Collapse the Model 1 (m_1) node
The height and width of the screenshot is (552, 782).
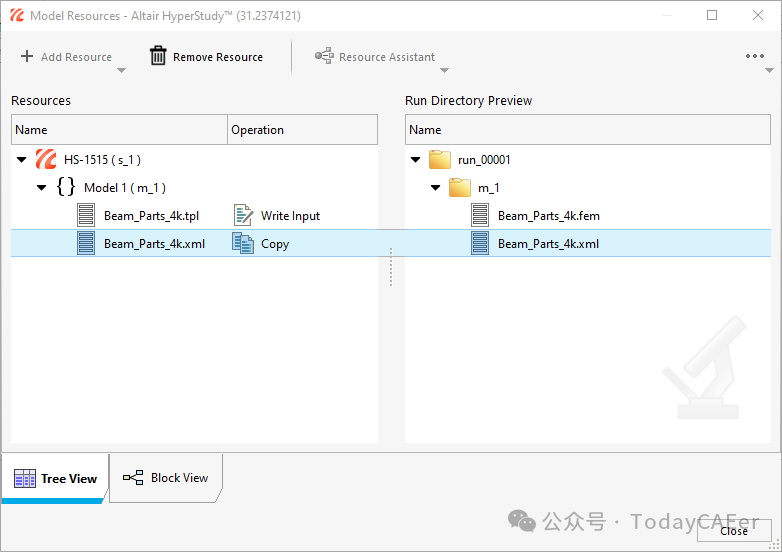click(x=41, y=187)
